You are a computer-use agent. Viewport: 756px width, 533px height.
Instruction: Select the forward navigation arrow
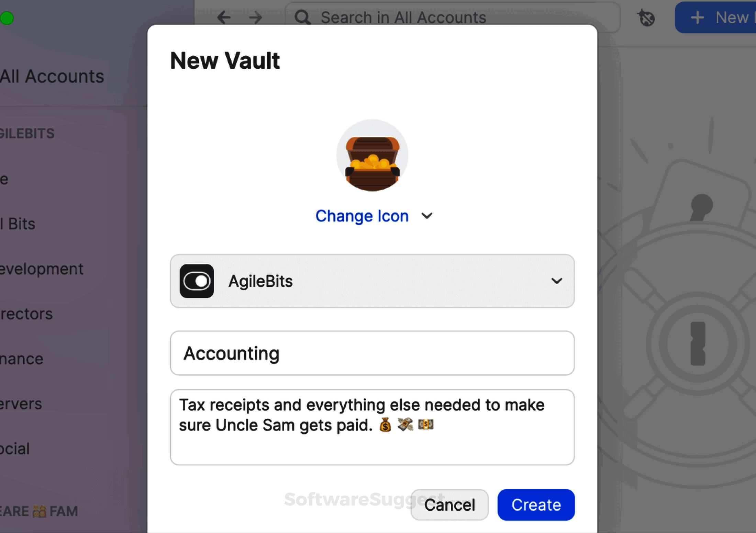254,17
